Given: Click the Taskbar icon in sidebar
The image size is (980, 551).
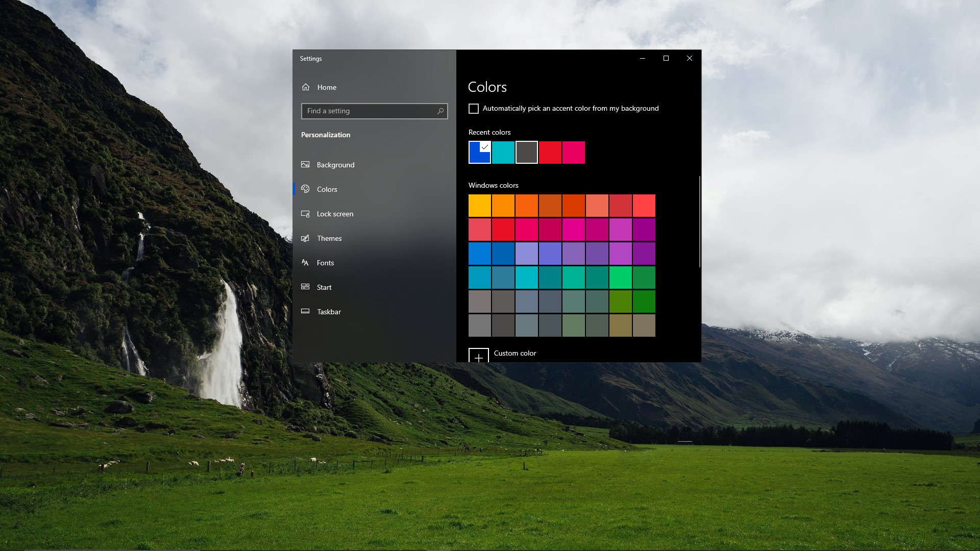Looking at the screenshot, I should point(305,312).
